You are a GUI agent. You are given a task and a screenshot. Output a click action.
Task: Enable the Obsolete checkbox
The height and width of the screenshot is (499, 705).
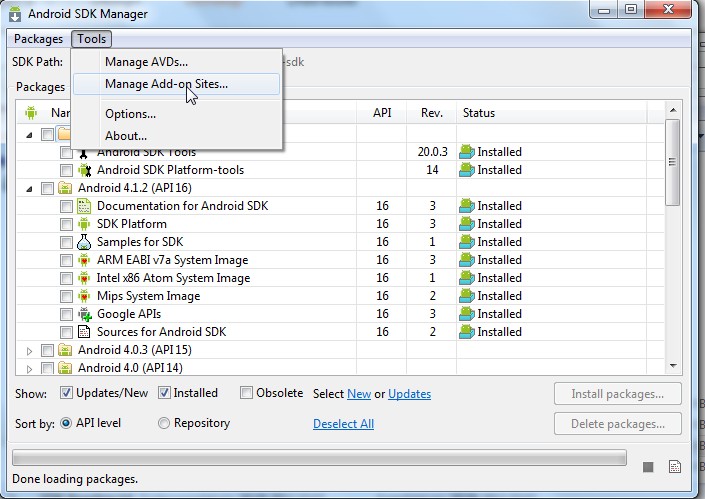(247, 393)
